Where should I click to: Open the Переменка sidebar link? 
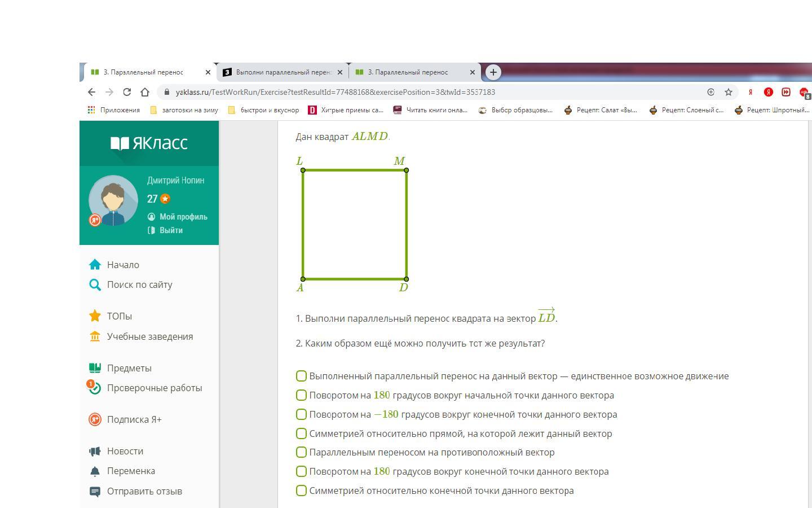pos(131,471)
